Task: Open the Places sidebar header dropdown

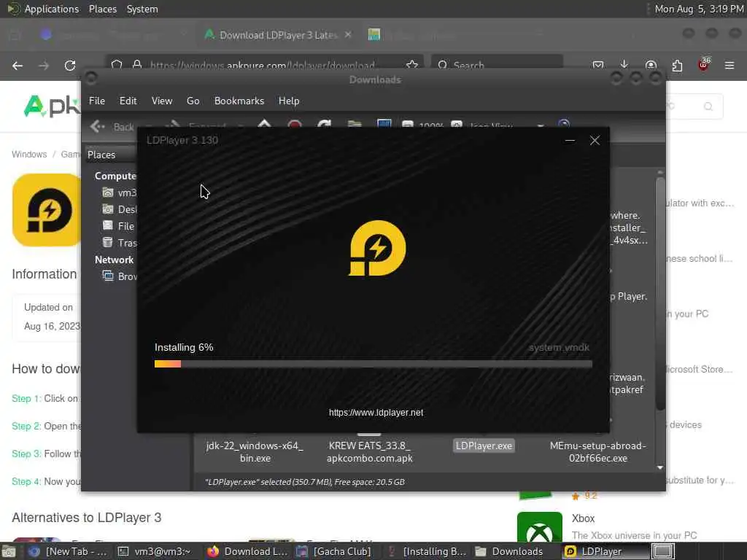Action: 111,155
